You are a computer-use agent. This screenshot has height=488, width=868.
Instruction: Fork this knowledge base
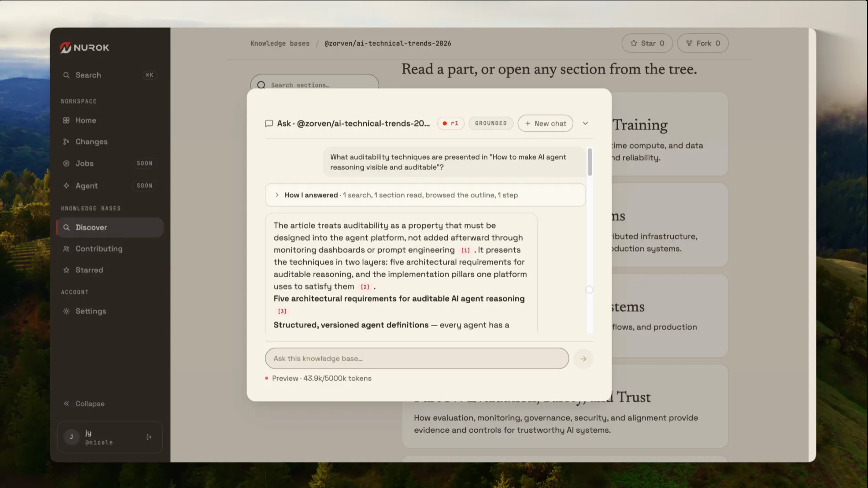click(x=703, y=43)
